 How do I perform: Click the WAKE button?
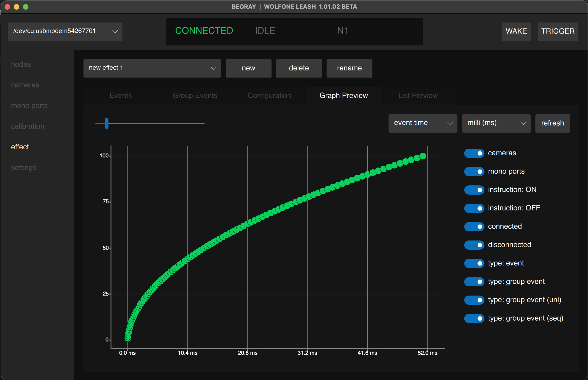click(516, 31)
